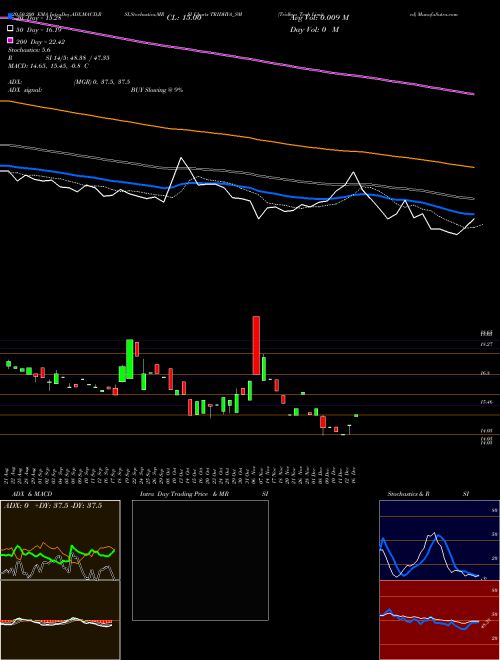Viewport: 500px width, 660px height.
Task: Click the 19.27 price axis label
Action: click(487, 344)
